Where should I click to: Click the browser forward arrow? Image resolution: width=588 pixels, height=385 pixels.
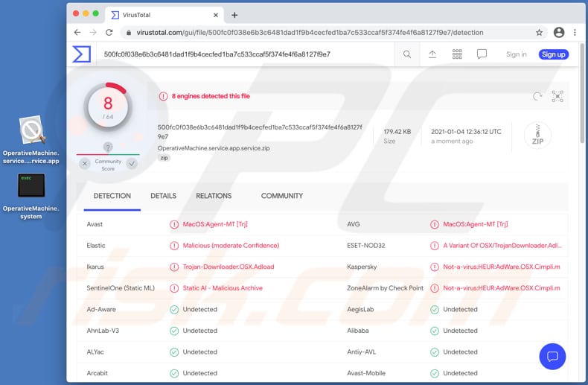pyautogui.click(x=93, y=33)
